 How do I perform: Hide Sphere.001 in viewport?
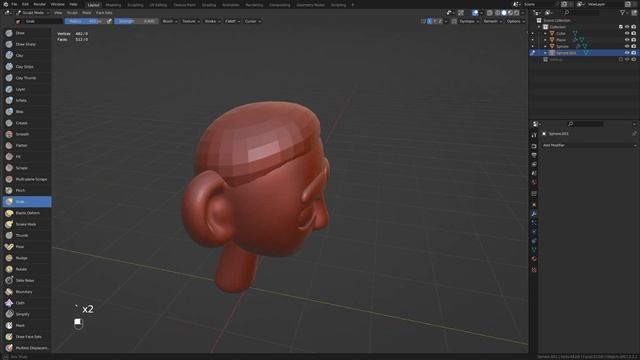click(627, 53)
